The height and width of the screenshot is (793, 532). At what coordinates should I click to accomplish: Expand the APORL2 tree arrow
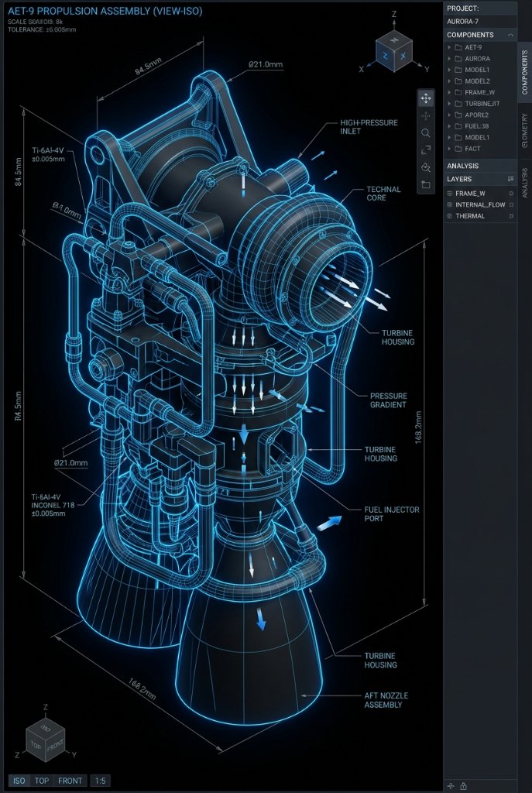pos(449,115)
